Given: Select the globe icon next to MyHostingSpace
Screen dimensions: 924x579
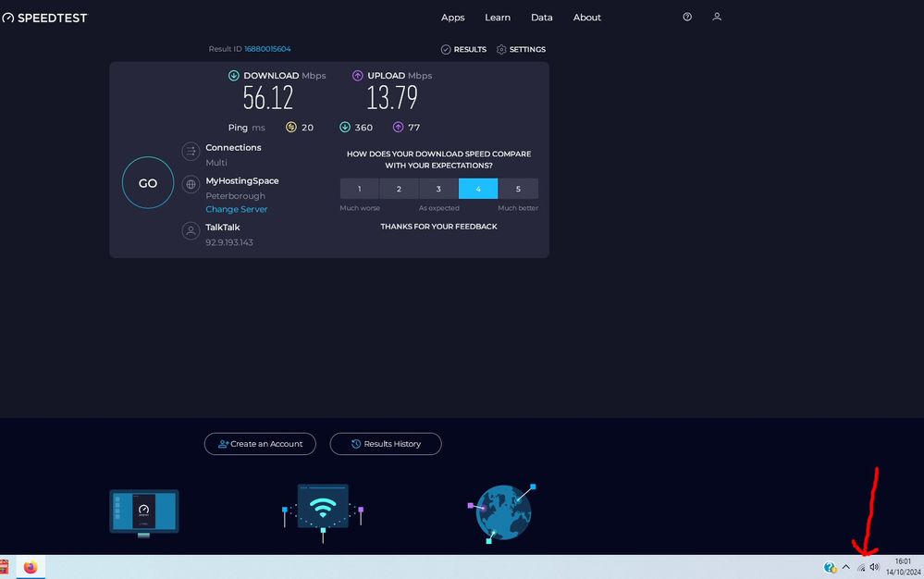Looking at the screenshot, I should click(x=191, y=184).
